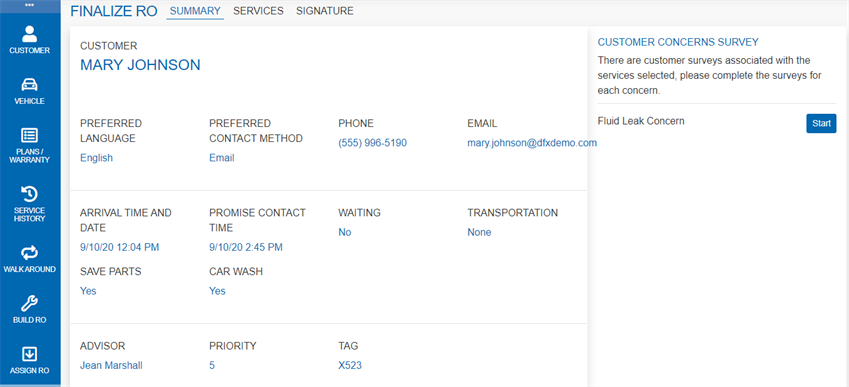Select the Assign RO download icon
Image resolution: width=849 pixels, height=387 pixels.
[30, 354]
